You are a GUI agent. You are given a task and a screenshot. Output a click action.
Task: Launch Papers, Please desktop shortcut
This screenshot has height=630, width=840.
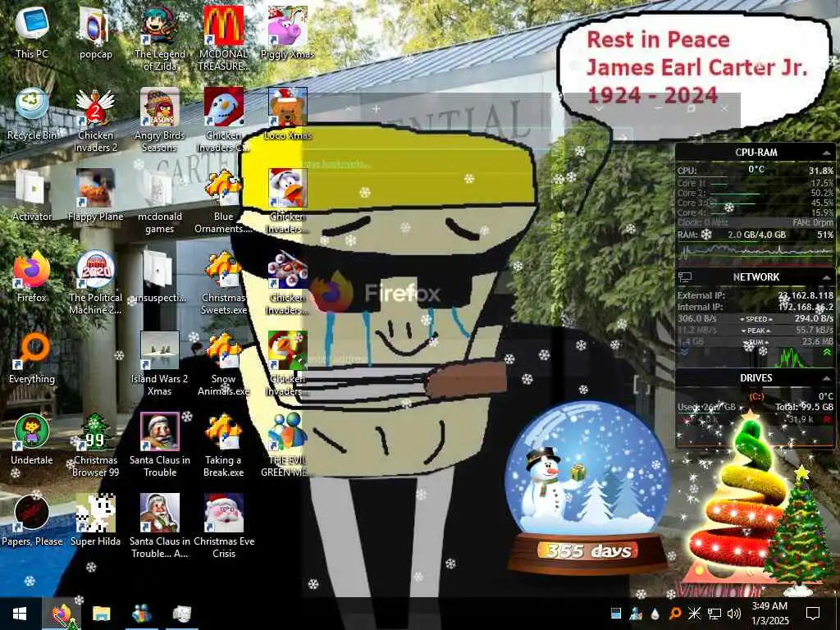tap(32, 521)
